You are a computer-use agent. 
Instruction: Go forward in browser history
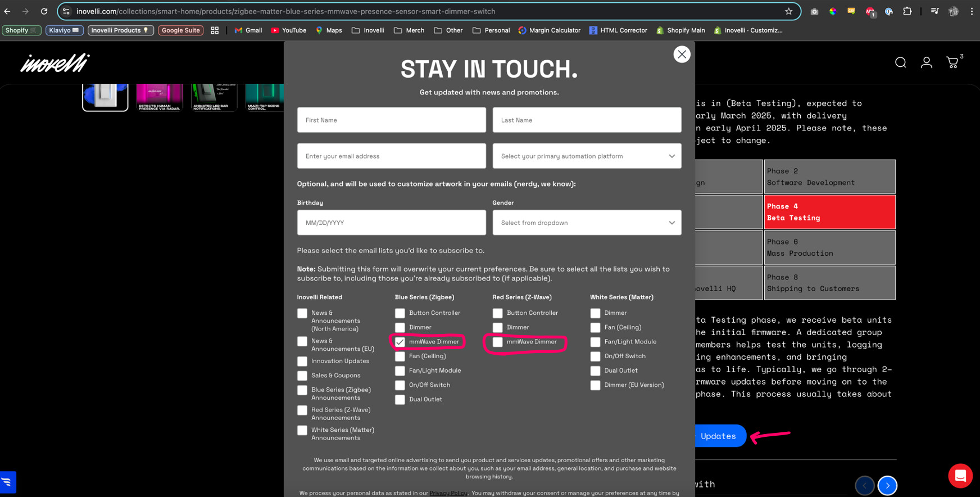[x=25, y=11]
